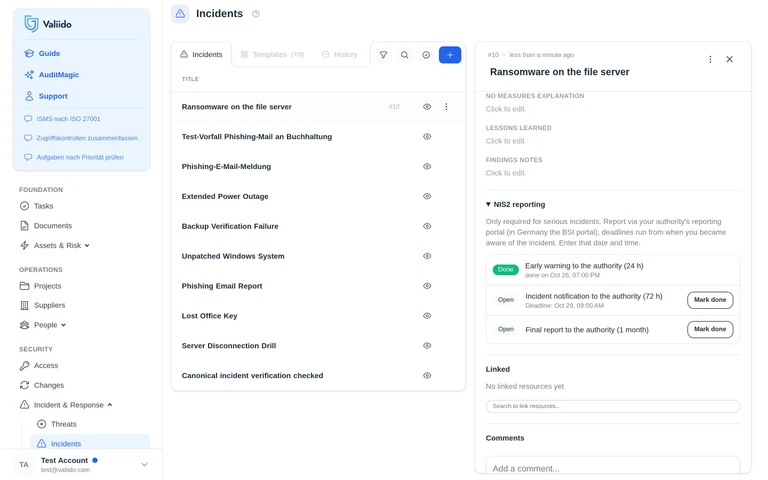Click the Incidents page header triangle icon
The width and height of the screenshot is (768, 480).
point(180,14)
